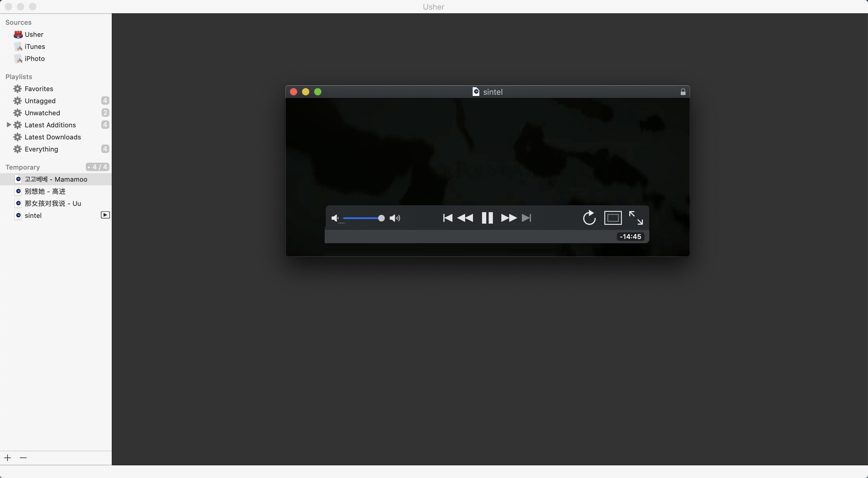
Task: Click the Latest Downloads gear icon
Action: point(18,137)
